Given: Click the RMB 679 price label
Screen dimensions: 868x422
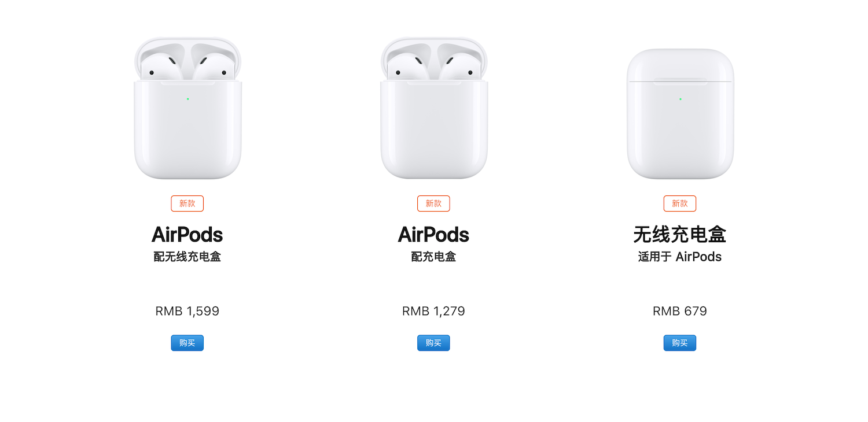Looking at the screenshot, I should pyautogui.click(x=680, y=311).
